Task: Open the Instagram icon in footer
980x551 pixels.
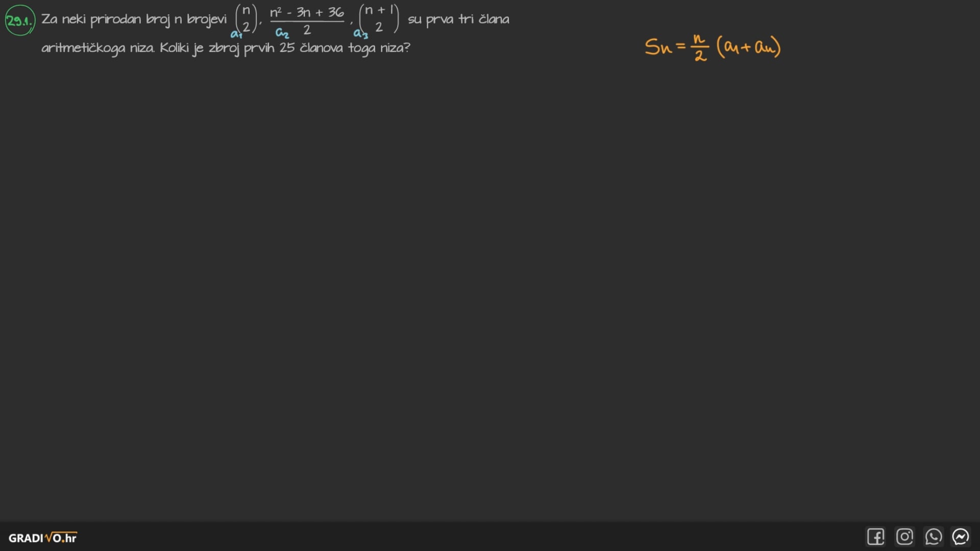Action: (x=904, y=537)
